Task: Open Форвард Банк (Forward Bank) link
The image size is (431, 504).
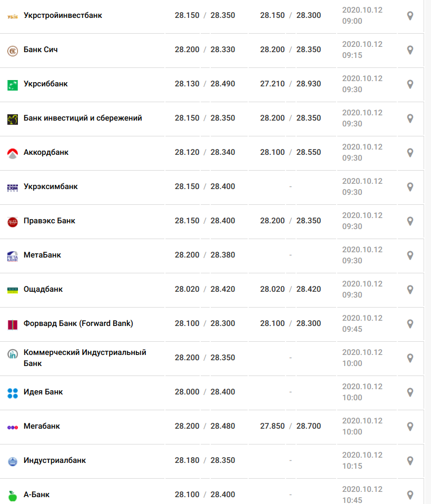Action: [x=78, y=323]
